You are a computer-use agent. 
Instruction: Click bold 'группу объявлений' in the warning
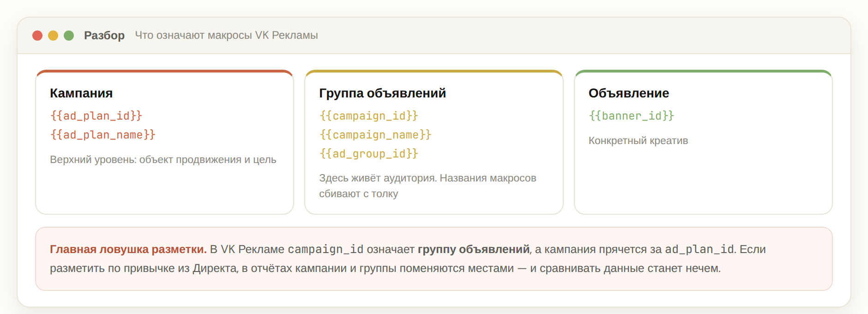473,249
